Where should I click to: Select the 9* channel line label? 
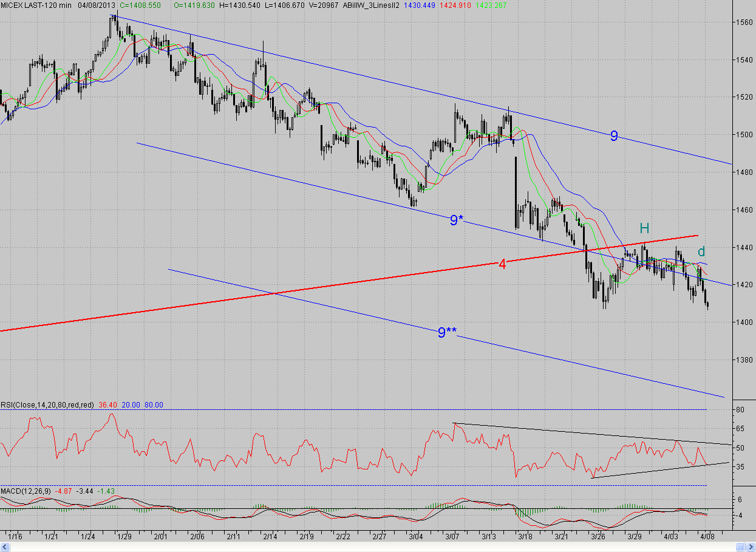pos(457,220)
